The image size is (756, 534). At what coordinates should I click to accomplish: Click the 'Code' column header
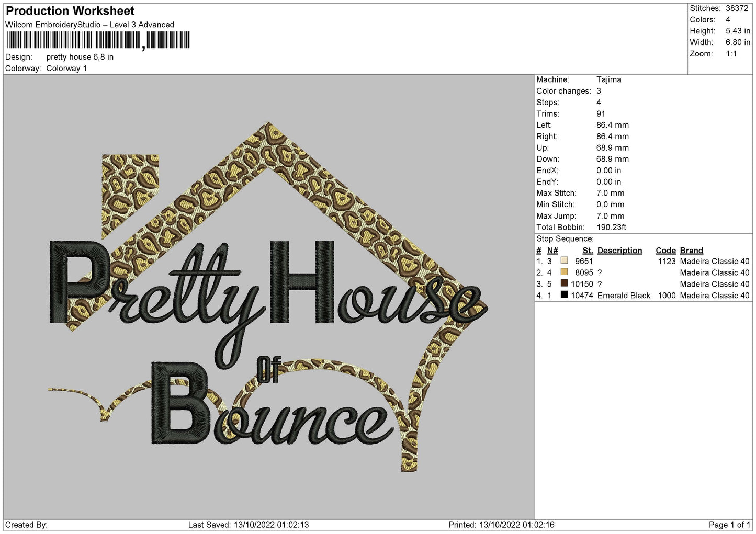(665, 251)
